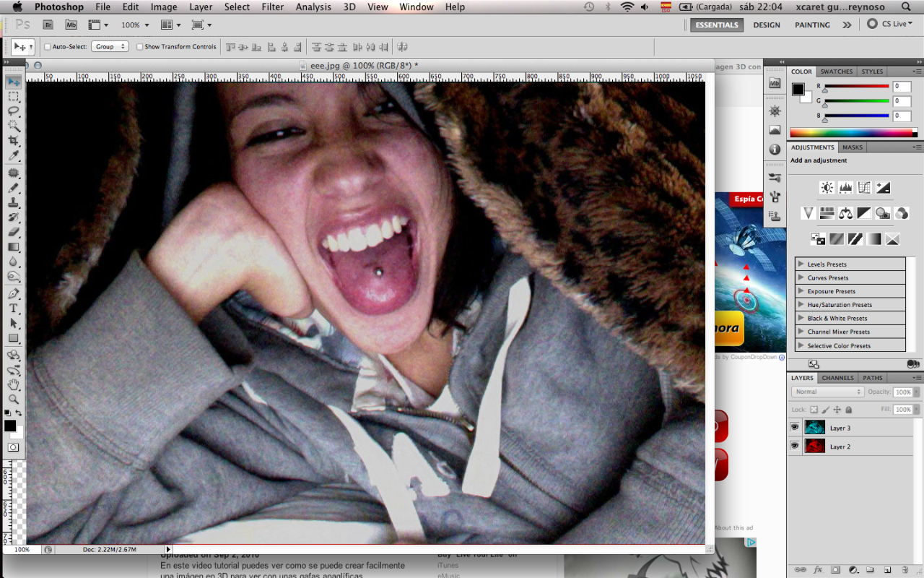Open the Filter menu
This screenshot has width=924, height=578.
pyautogui.click(x=272, y=7)
